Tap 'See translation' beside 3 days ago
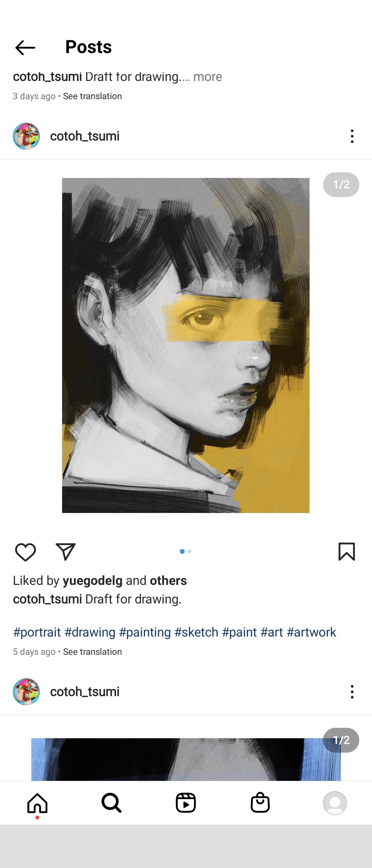Screen dimensions: 372x868 [92, 96]
